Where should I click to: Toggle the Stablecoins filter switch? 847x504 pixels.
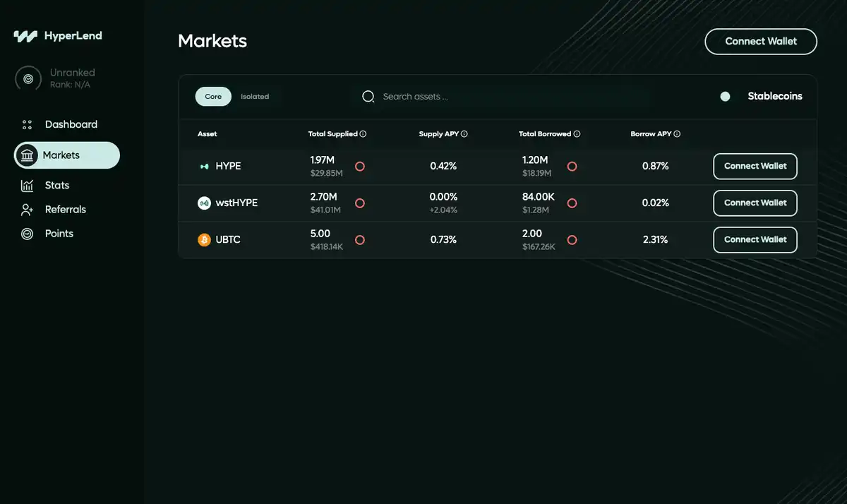725,97
